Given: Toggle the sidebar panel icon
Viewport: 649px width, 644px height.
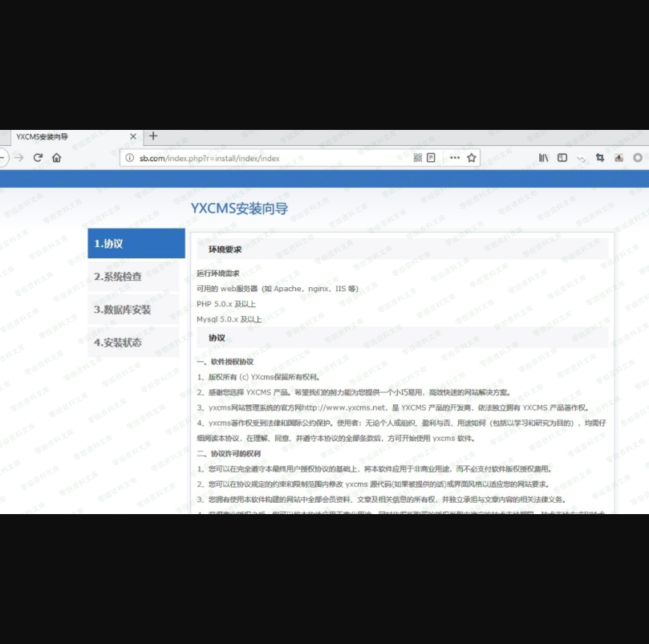Looking at the screenshot, I should coord(562,158).
